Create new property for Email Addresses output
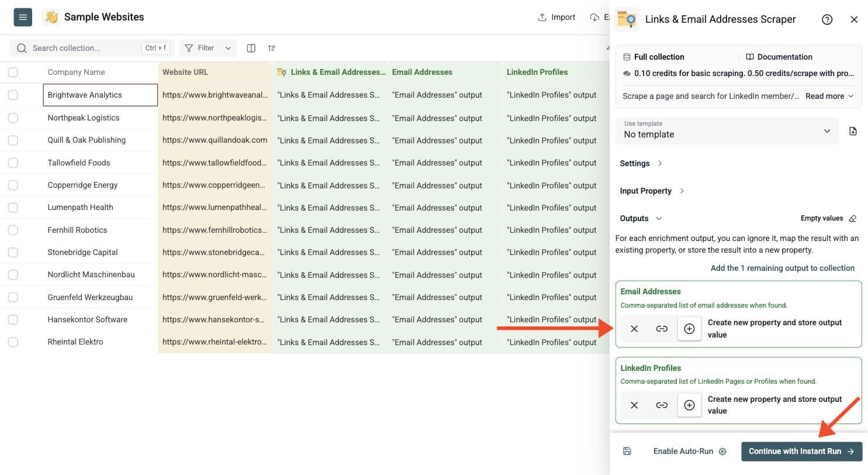 (689, 329)
